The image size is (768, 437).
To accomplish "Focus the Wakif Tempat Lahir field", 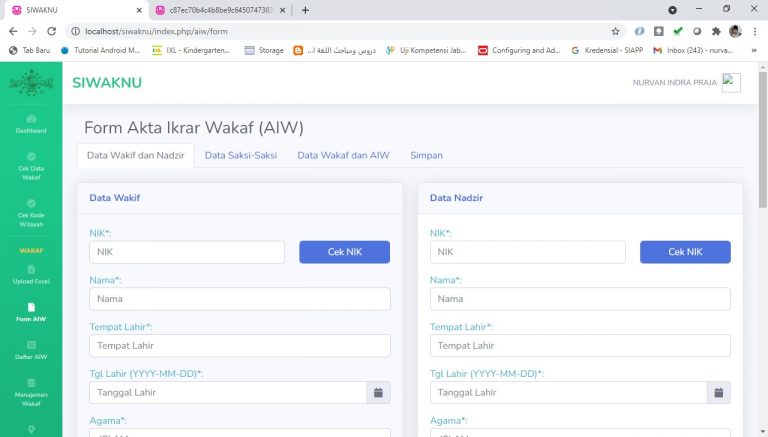I will click(240, 346).
